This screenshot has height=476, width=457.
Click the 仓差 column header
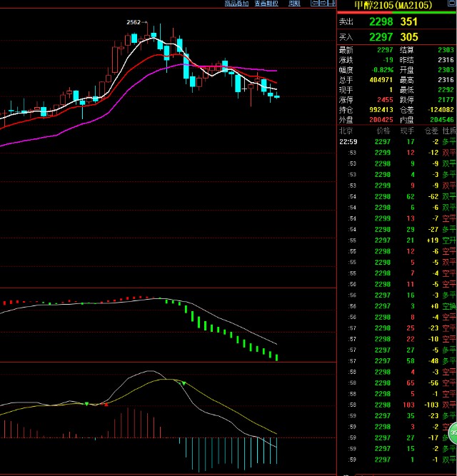(x=430, y=131)
